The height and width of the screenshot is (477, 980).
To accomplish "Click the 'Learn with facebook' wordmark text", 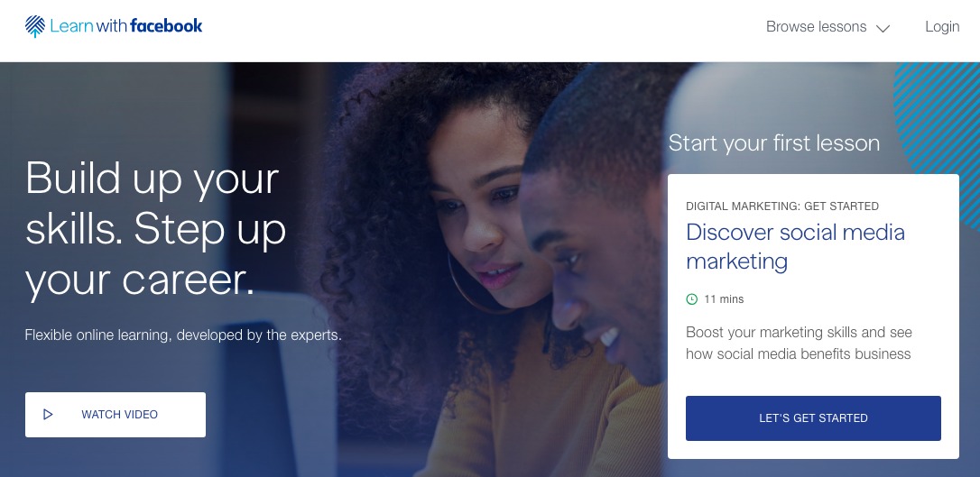I will pos(126,26).
